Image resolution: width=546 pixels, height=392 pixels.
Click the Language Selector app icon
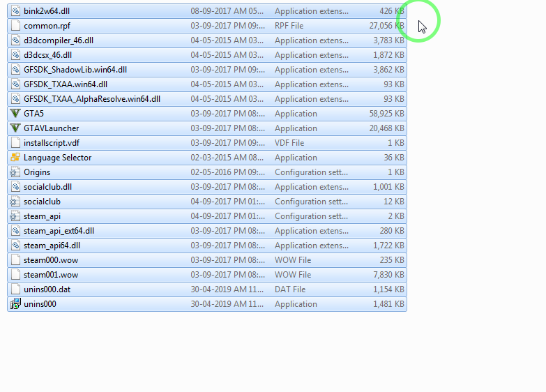coord(15,158)
